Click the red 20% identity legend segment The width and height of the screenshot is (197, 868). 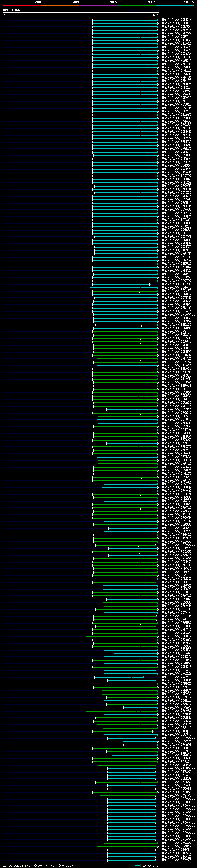click(x=22, y=6)
